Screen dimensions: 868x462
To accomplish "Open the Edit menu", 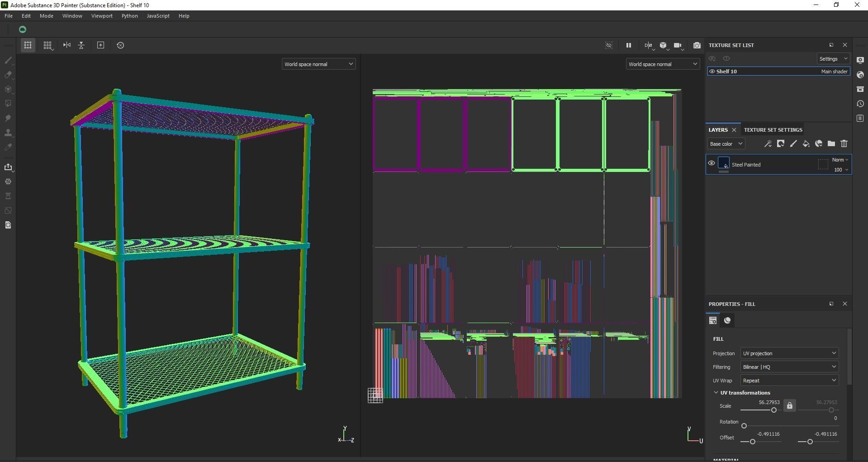I will (26, 16).
